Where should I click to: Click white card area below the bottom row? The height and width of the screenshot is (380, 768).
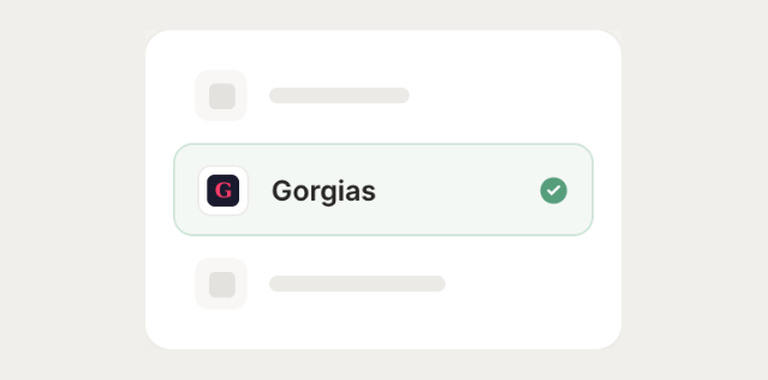tap(384, 331)
